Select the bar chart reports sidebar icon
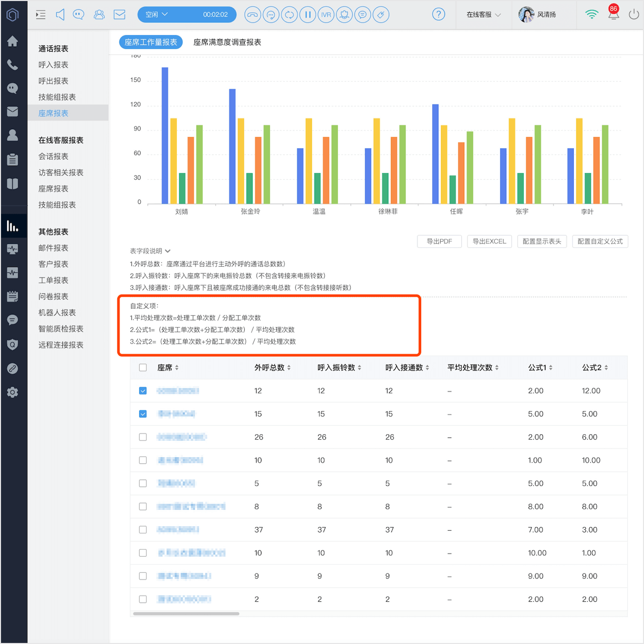The height and width of the screenshot is (644, 644). (13, 226)
